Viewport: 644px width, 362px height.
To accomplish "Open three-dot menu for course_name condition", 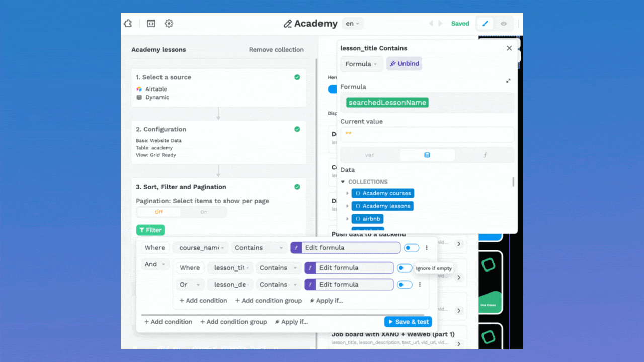I will pos(427,248).
